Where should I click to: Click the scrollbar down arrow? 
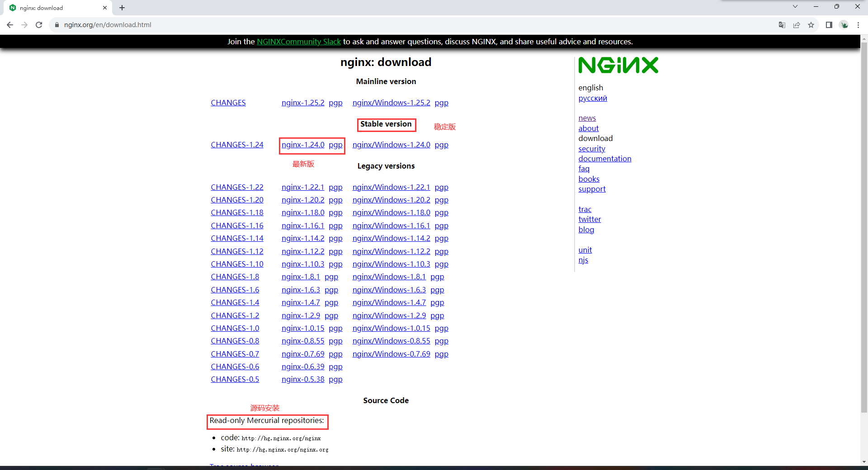coord(864,462)
